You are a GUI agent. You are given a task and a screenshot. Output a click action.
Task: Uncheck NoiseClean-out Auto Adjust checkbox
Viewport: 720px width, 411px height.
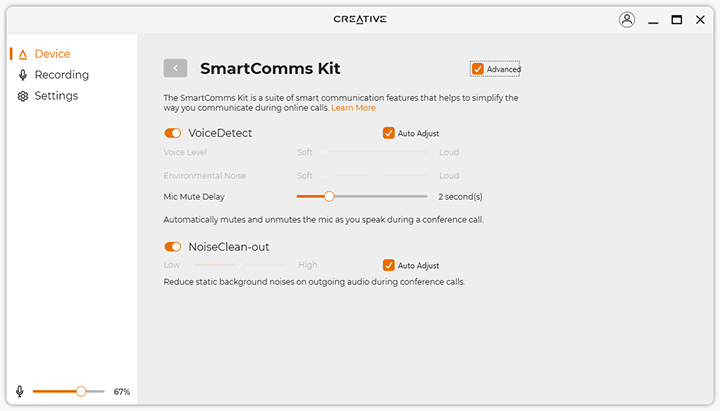tap(389, 265)
